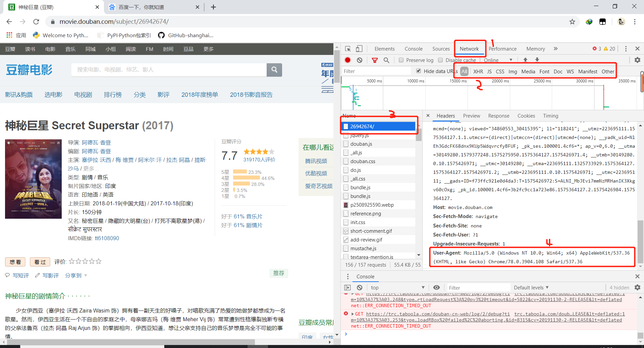Expand more DevTools tabs chevron
Viewport: 644px width, 348px height.
(x=555, y=49)
